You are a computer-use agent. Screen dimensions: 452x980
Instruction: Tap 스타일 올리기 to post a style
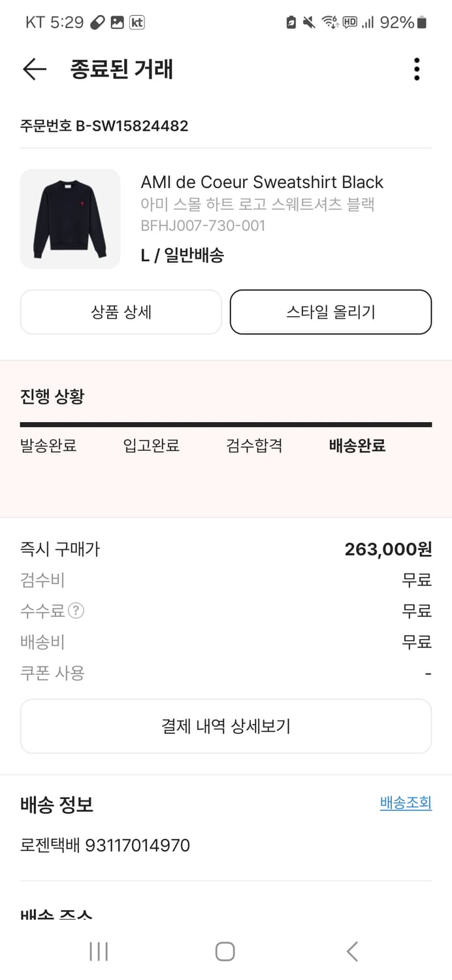(x=330, y=312)
